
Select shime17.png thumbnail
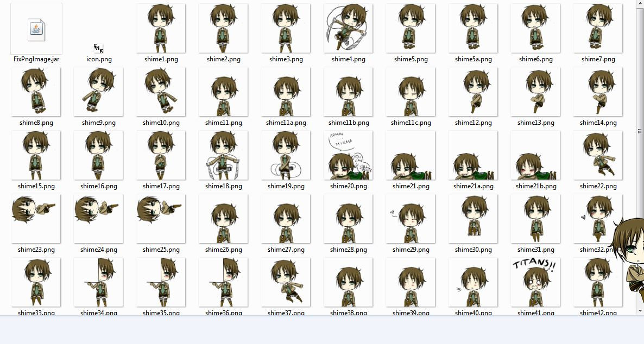coord(161,156)
